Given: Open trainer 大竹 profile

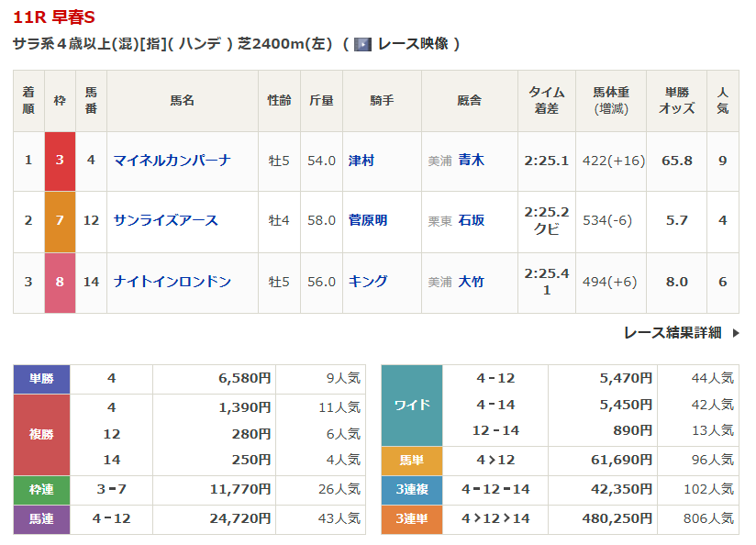Looking at the screenshot, I should click(x=472, y=282).
